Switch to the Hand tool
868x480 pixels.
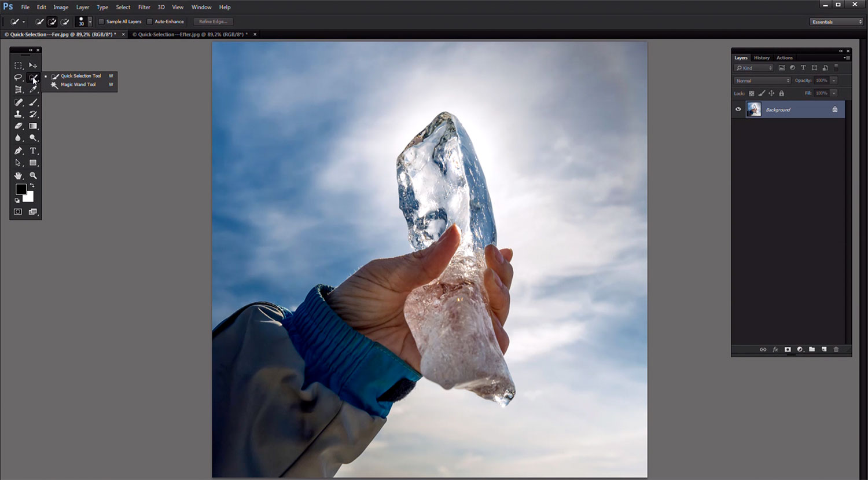click(18, 175)
